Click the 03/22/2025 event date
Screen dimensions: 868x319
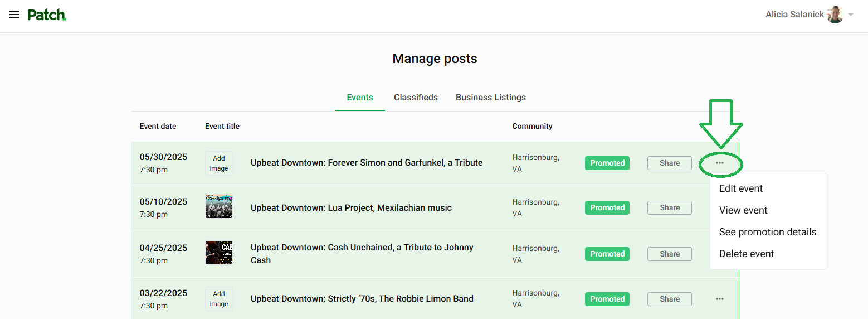click(163, 293)
